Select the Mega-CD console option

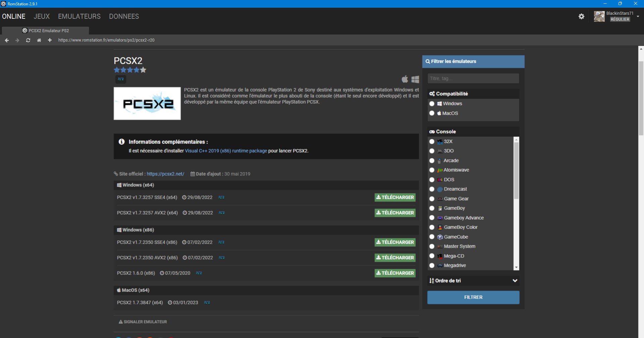click(432, 256)
